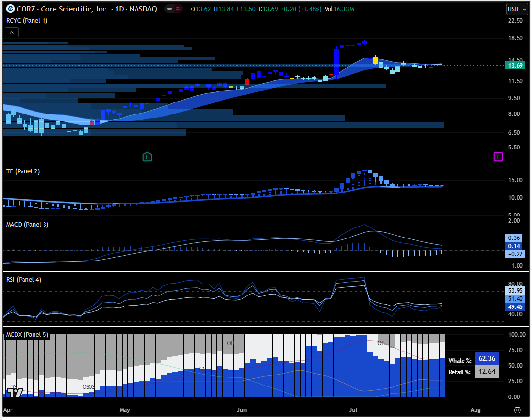
Task: Click the current price label 13.69
Action: 515,66
